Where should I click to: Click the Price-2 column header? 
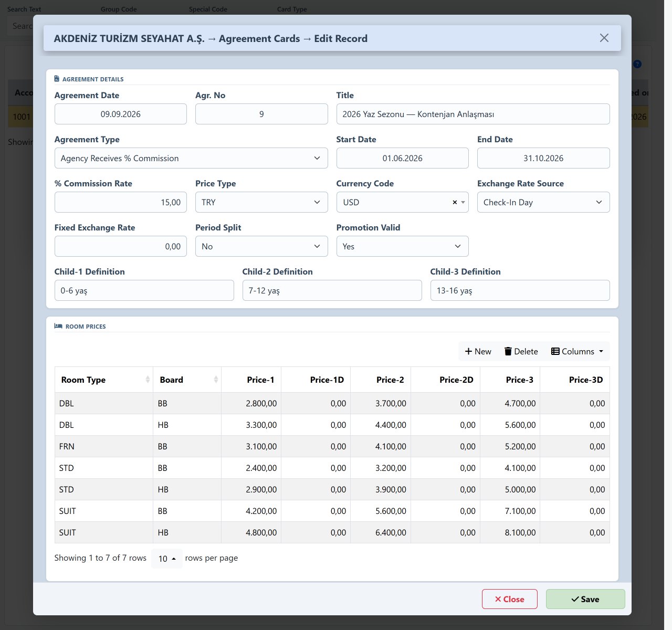coord(381,380)
